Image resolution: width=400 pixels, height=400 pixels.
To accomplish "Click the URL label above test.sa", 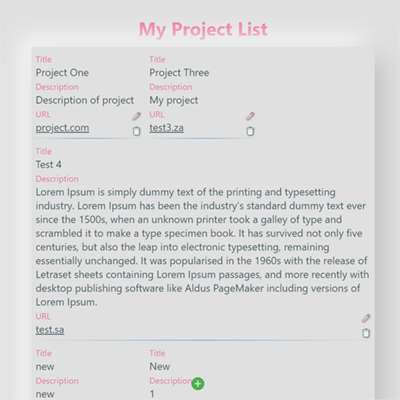I will [x=43, y=316].
